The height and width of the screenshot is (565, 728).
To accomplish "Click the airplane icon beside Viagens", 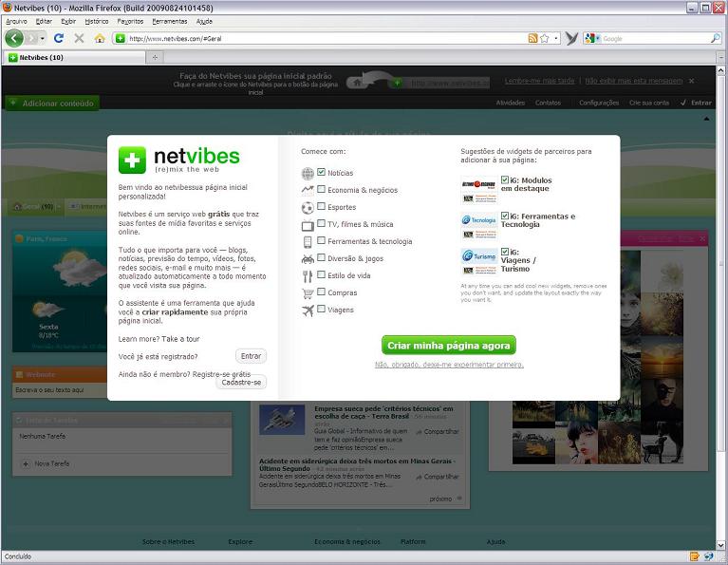I will [308, 311].
